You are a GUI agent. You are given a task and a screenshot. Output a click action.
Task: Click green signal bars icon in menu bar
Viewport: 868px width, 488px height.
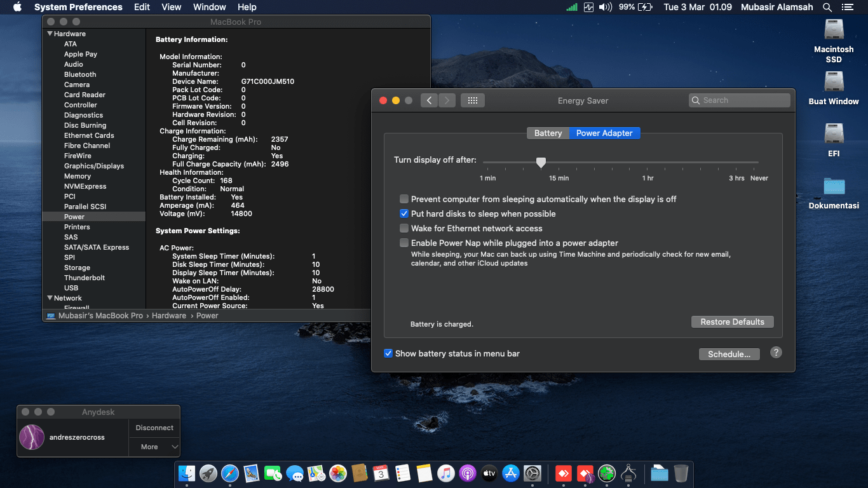tap(572, 7)
